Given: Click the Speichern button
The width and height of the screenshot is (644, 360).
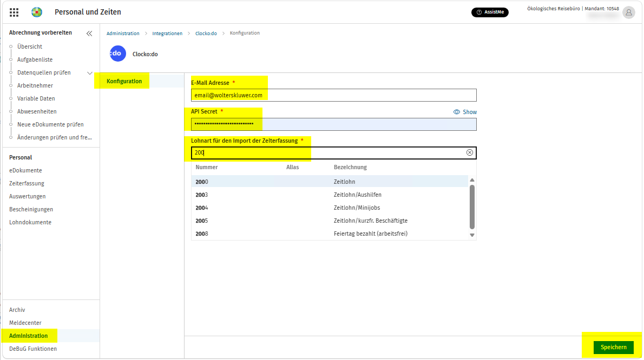Looking at the screenshot, I should (x=614, y=347).
